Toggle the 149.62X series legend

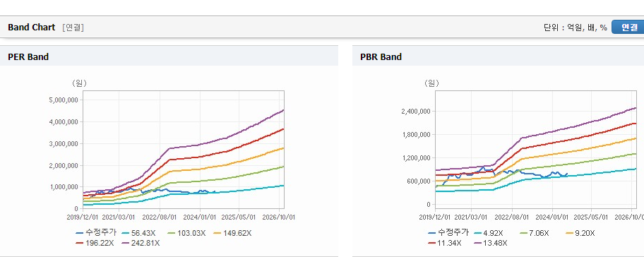point(232,233)
